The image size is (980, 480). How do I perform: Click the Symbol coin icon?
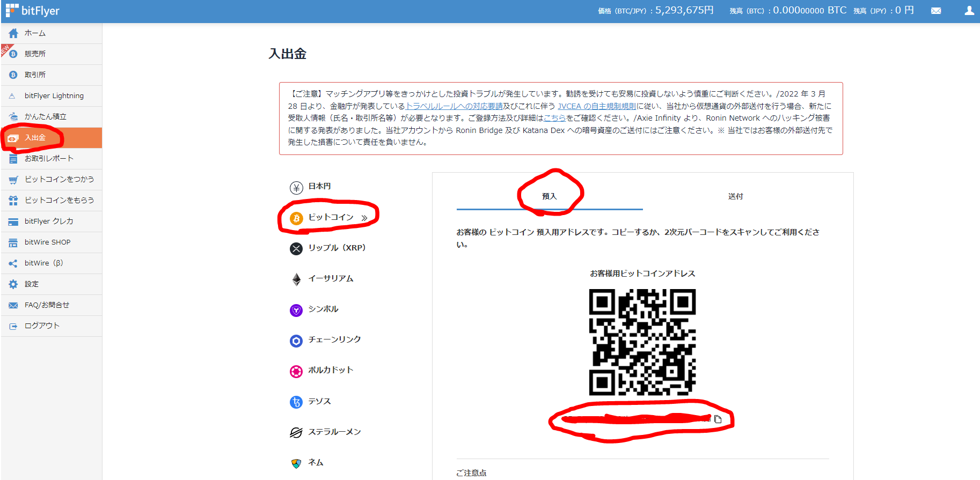pyautogui.click(x=296, y=310)
